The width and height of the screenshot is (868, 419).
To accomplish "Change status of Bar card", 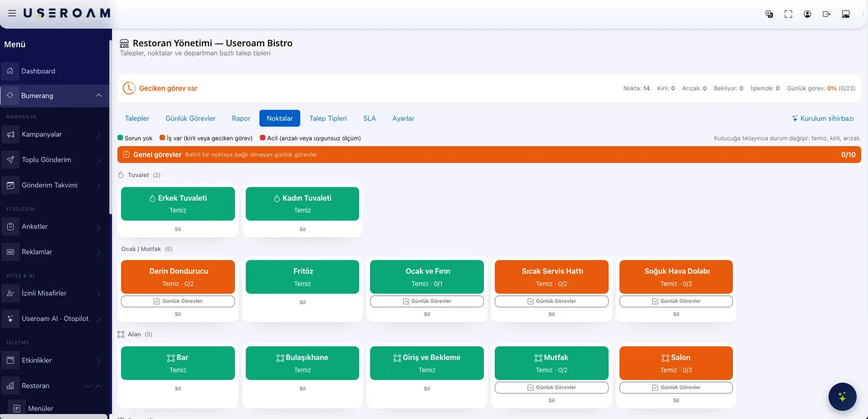I will (178, 363).
